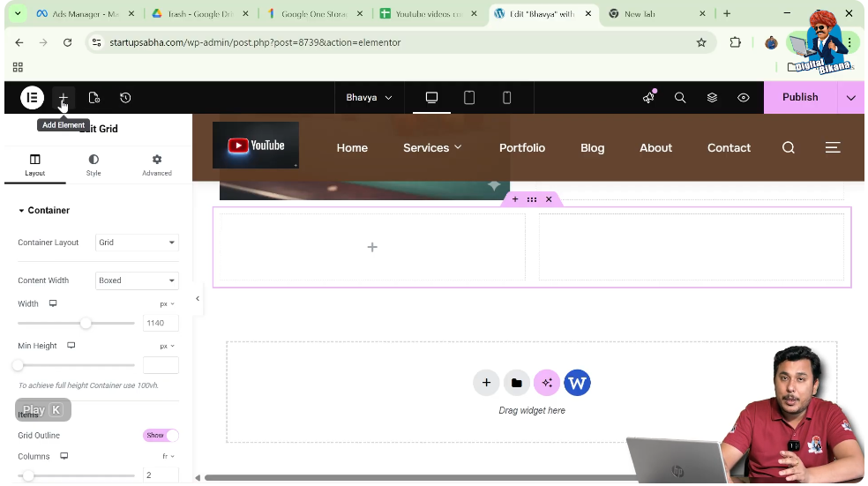Open the Services menu dropdown

coord(432,148)
